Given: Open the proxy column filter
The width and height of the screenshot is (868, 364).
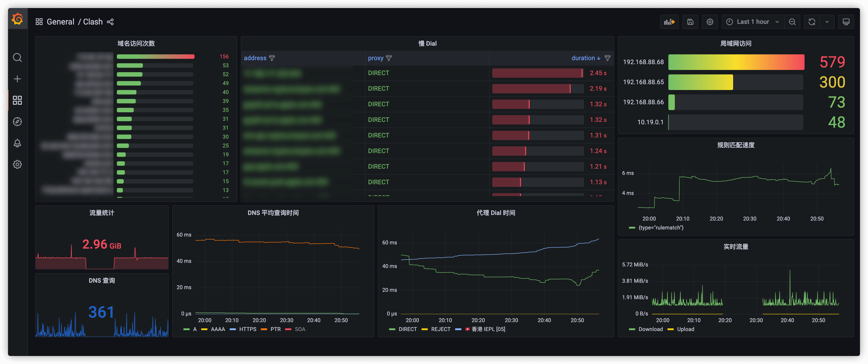Looking at the screenshot, I should (x=389, y=58).
